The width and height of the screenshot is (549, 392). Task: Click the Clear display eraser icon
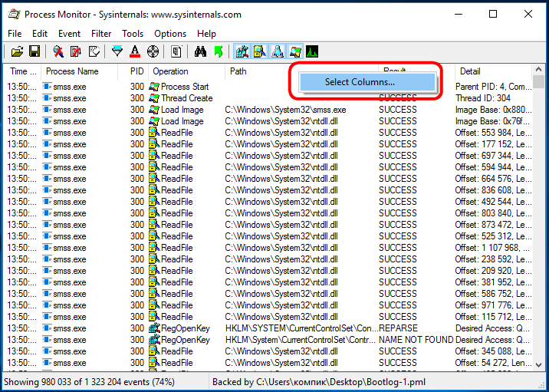click(94, 52)
